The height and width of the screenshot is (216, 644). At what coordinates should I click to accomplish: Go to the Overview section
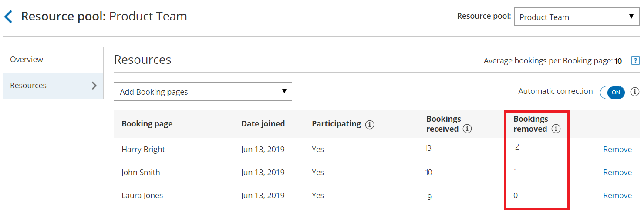tap(27, 60)
